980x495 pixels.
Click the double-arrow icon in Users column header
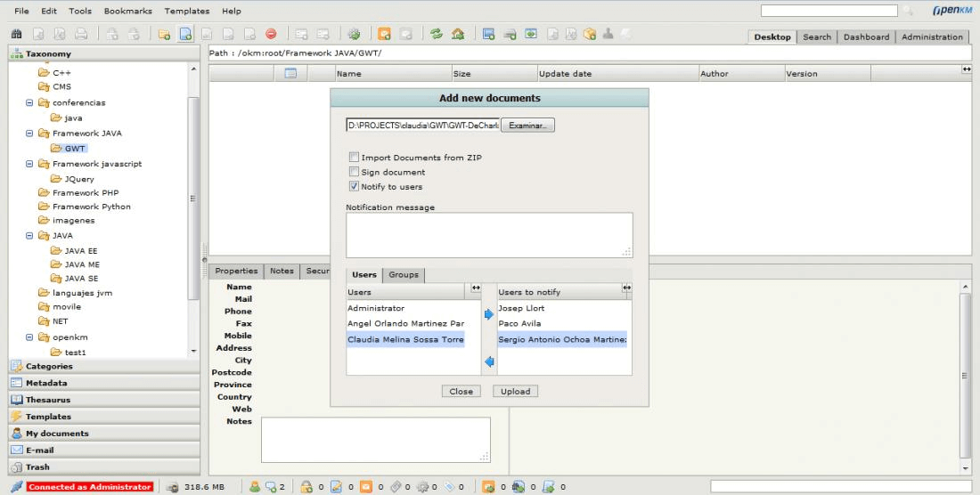click(476, 288)
